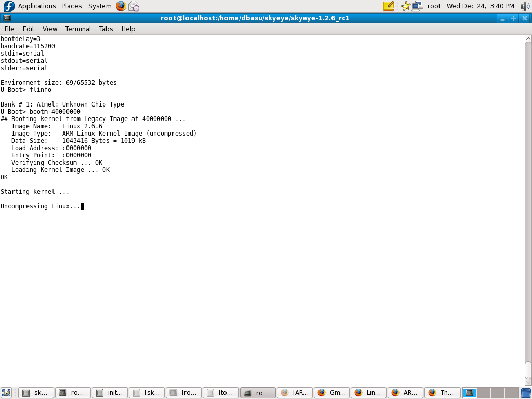Maximize the terminal window with the plus button
Screen dimensions: 532x399
[x=513, y=18]
